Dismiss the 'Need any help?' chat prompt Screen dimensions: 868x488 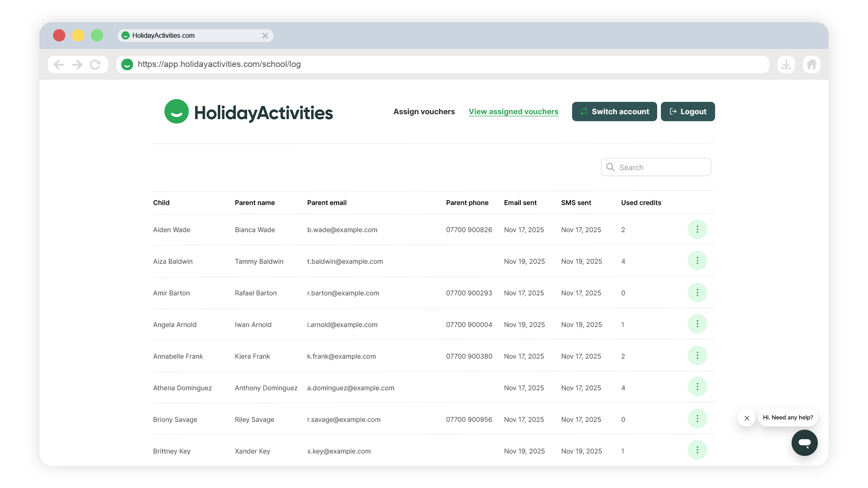click(746, 418)
